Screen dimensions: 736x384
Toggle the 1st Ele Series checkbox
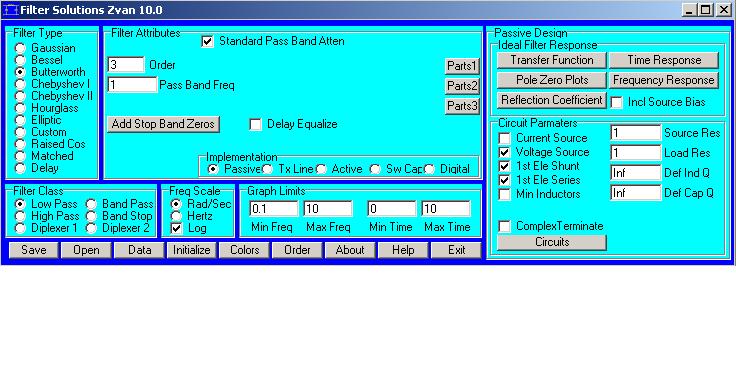click(x=504, y=180)
